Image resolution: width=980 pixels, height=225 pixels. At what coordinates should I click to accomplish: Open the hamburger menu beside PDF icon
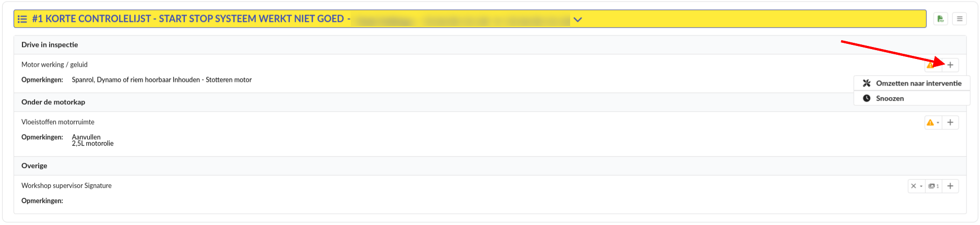pyautogui.click(x=959, y=19)
